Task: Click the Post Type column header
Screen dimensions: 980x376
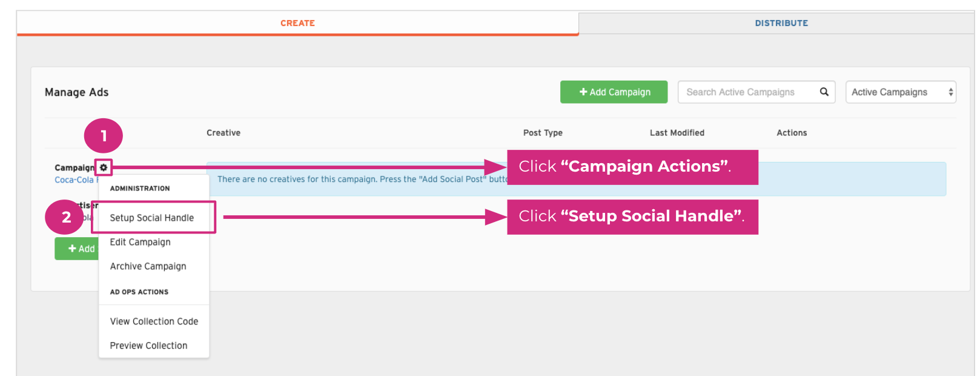Action: pyautogui.click(x=543, y=133)
